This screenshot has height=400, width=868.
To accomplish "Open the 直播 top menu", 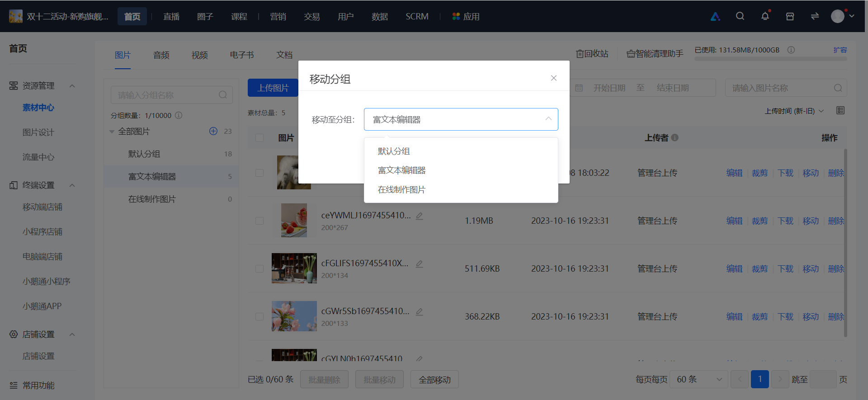I will [171, 16].
